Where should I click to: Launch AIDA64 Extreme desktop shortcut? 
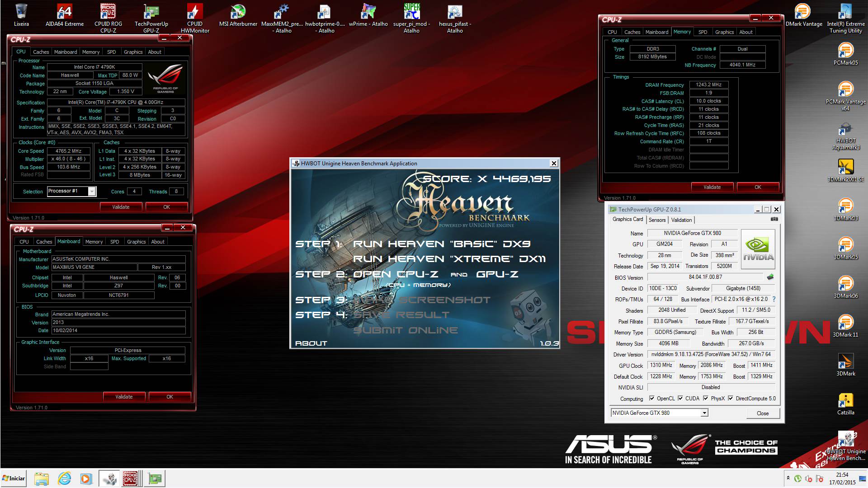(65, 15)
